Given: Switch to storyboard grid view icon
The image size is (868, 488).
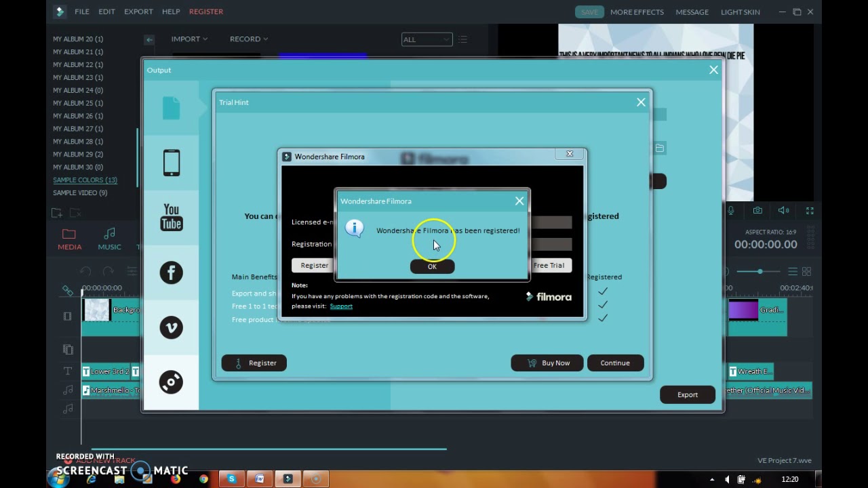Looking at the screenshot, I should [x=806, y=272].
